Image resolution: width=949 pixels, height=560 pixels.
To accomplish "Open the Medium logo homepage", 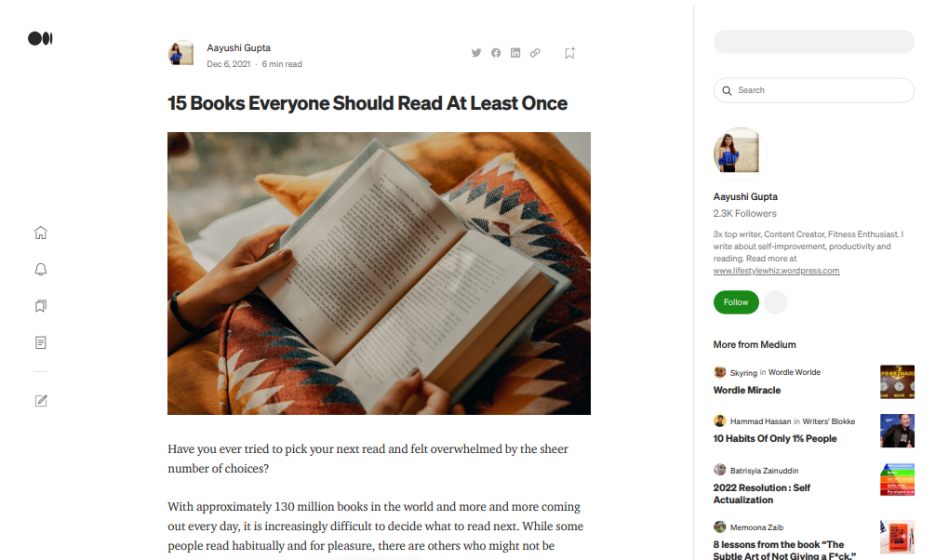I will pos(40,39).
